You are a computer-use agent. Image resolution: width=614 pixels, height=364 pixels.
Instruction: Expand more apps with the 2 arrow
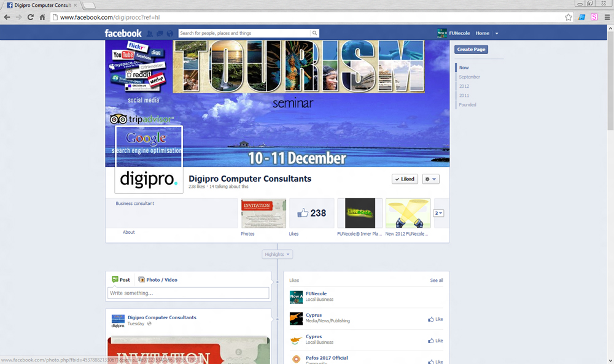click(438, 213)
